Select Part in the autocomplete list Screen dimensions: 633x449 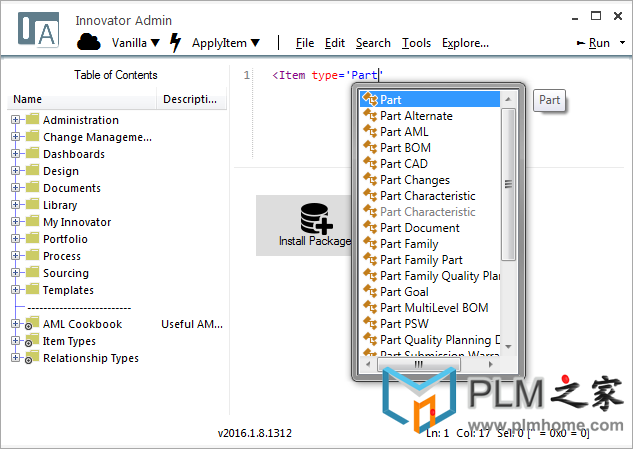point(430,99)
